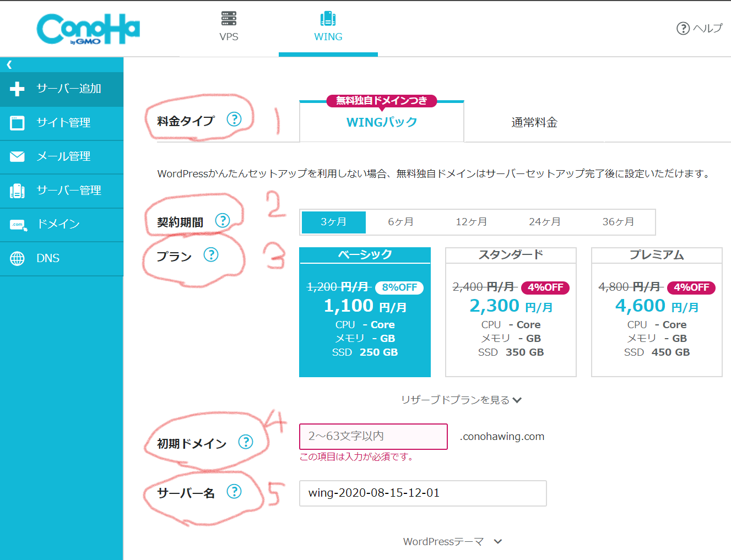The image size is (731, 560).
Task: Click the サーバー管理 server icon
Action: (x=17, y=191)
